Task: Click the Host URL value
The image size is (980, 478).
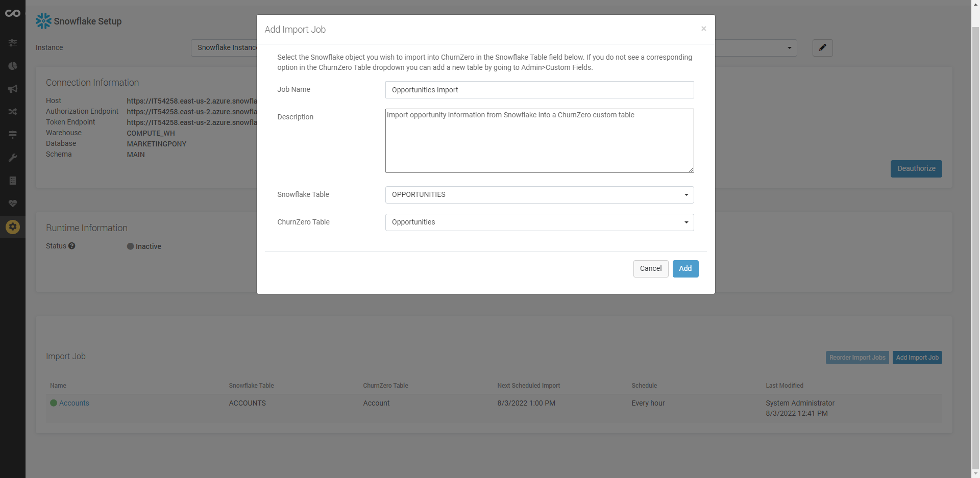Action: tap(191, 101)
